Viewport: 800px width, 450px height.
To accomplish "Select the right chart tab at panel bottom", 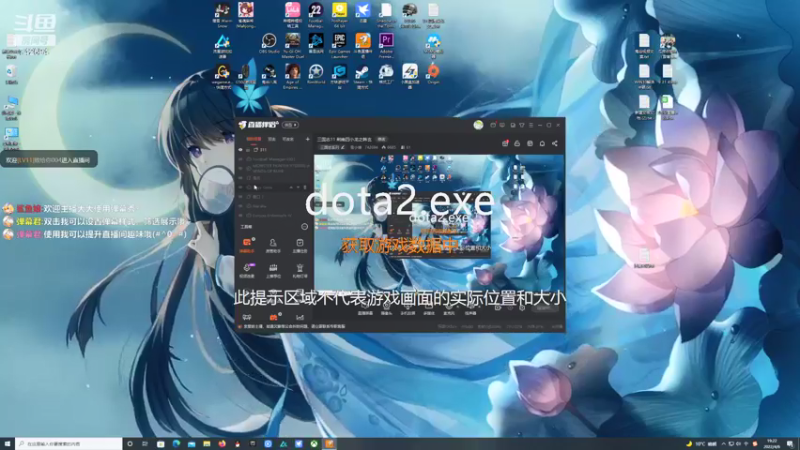I will 299,317.
